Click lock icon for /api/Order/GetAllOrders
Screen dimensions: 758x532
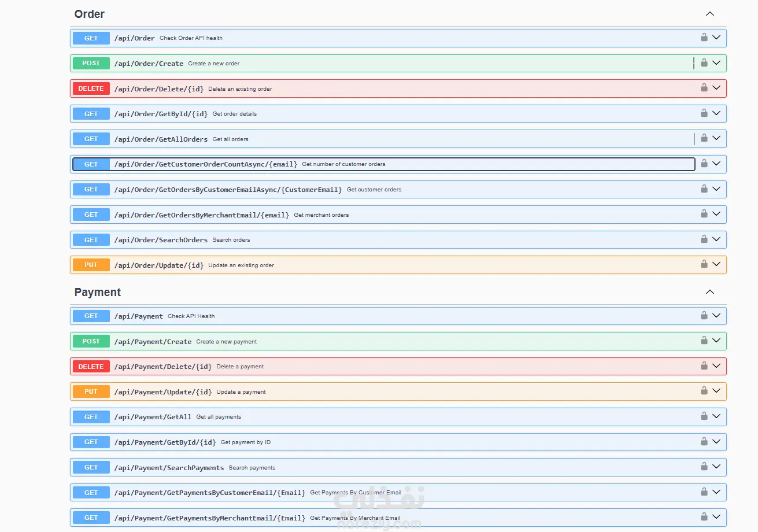[x=704, y=138]
